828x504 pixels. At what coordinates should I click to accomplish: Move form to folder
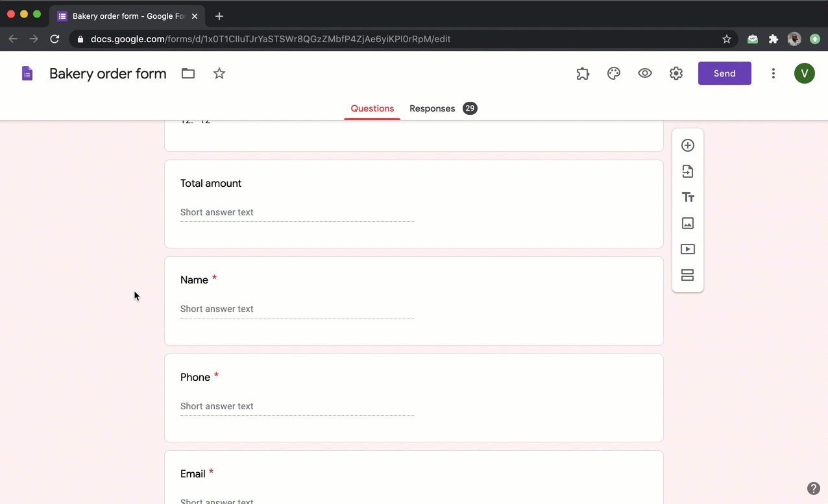(188, 73)
